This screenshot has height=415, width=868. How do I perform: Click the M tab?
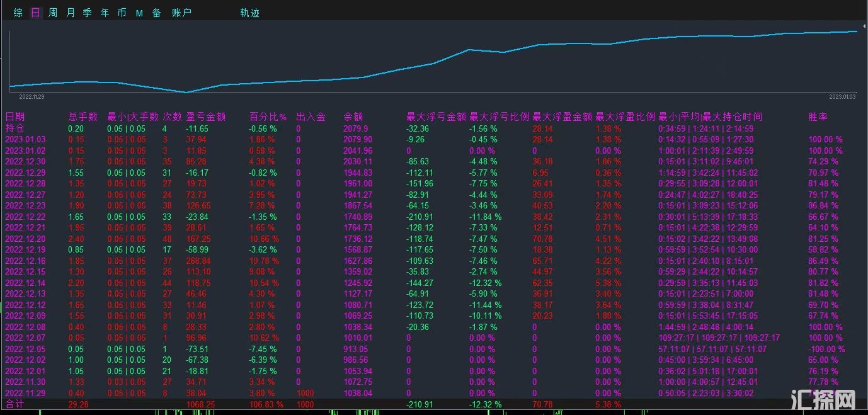[139, 13]
